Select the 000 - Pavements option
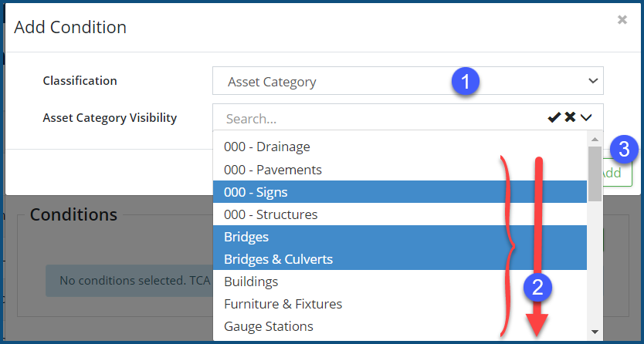The height and width of the screenshot is (344, 644). click(273, 169)
